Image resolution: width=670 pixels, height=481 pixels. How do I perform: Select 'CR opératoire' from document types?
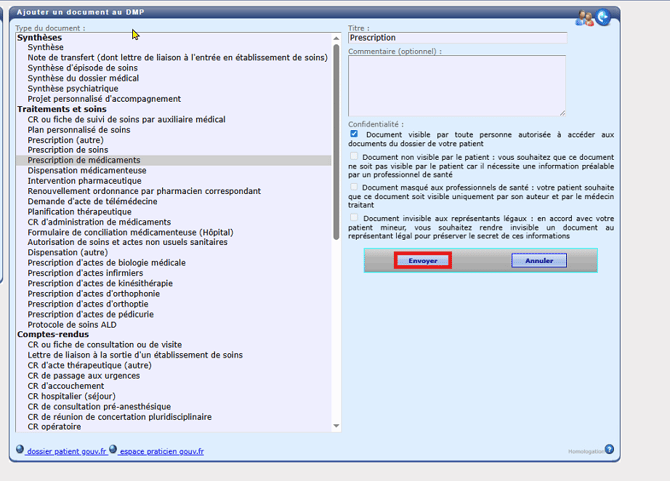[56, 426]
